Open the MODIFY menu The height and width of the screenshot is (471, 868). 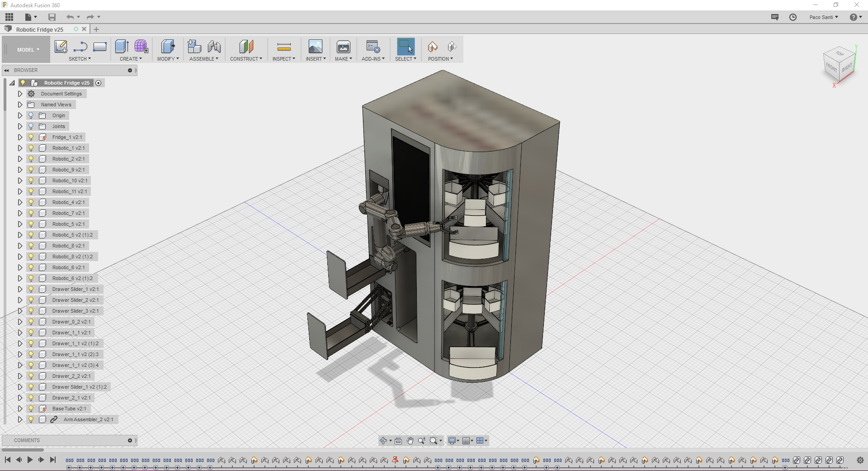168,59
